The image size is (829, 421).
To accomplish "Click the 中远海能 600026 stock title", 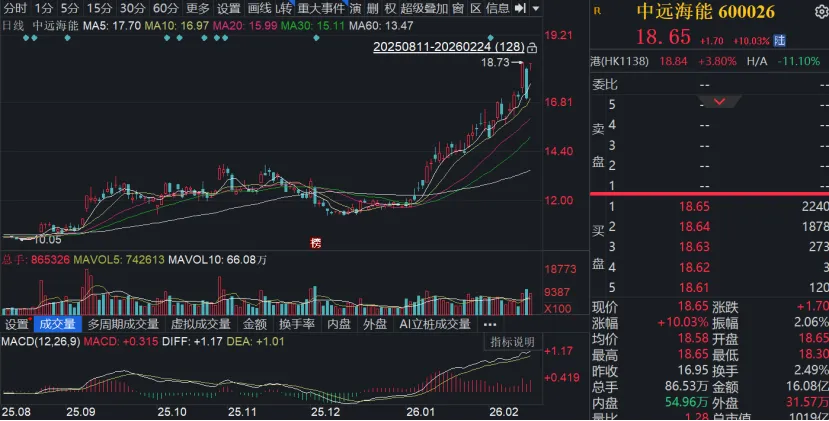I will point(706,11).
